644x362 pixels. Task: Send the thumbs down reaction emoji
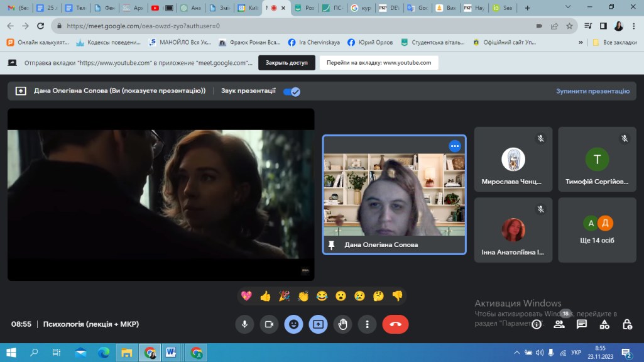[397, 295]
